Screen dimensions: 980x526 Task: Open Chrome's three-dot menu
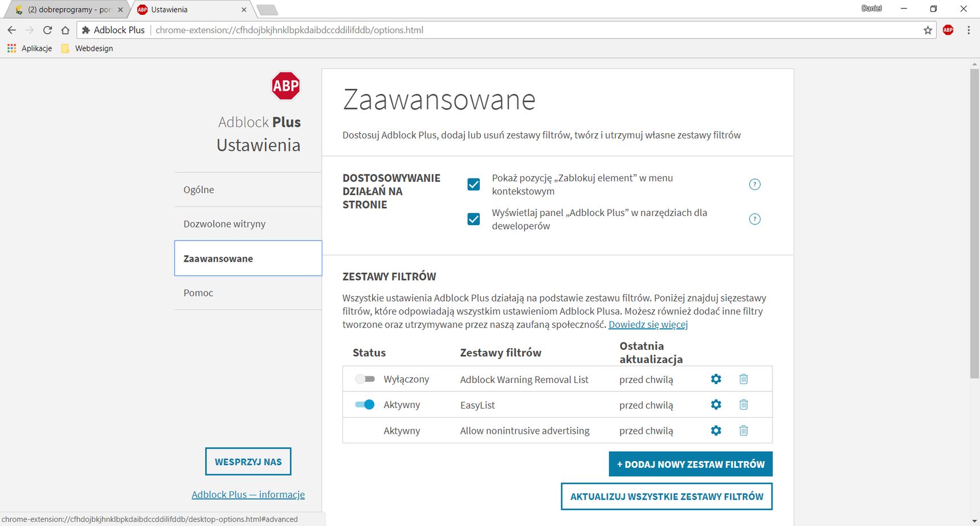coord(969,30)
